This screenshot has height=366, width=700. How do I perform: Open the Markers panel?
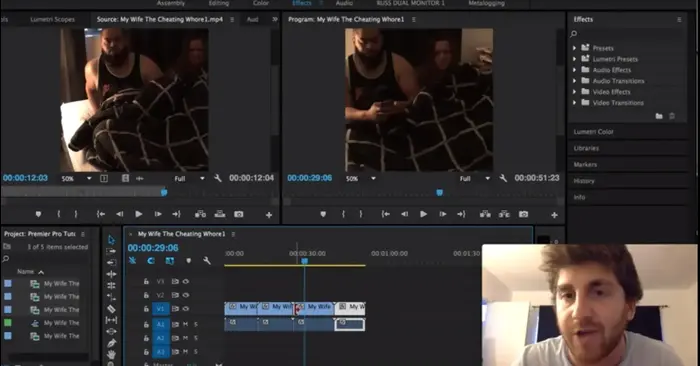pos(585,165)
